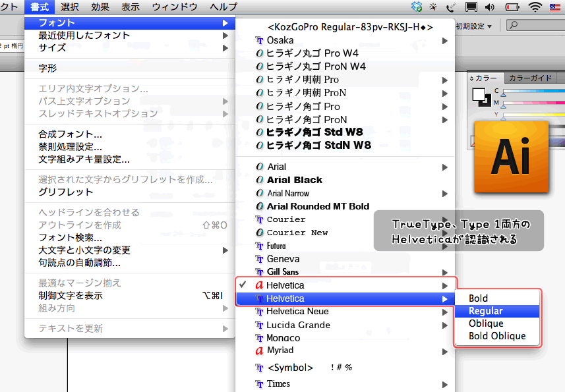Select Gill Sans font entry
Viewport: 565px width, 392px height.
[345, 272]
